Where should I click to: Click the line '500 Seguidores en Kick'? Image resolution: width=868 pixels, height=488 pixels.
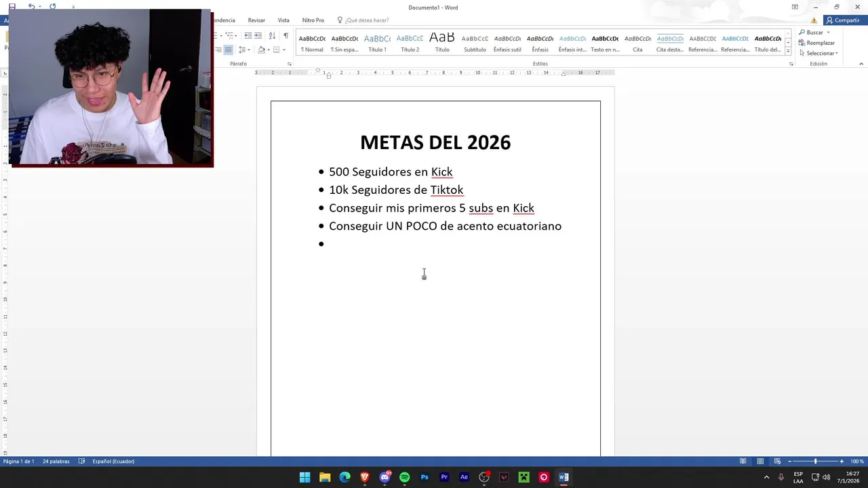click(391, 172)
